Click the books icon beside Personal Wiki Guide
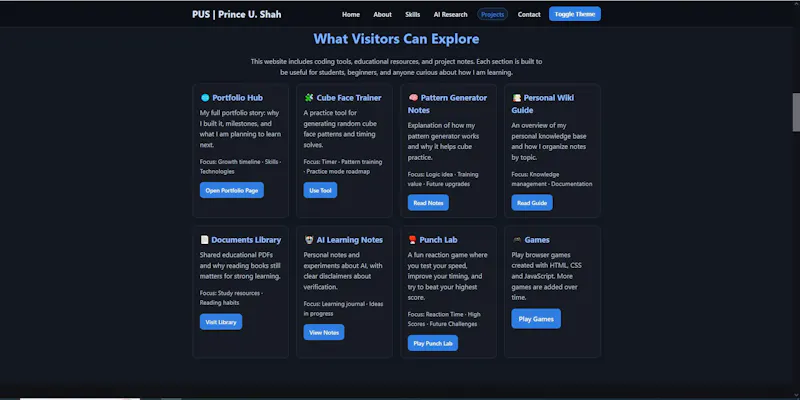This screenshot has width=800, height=400. 517,97
